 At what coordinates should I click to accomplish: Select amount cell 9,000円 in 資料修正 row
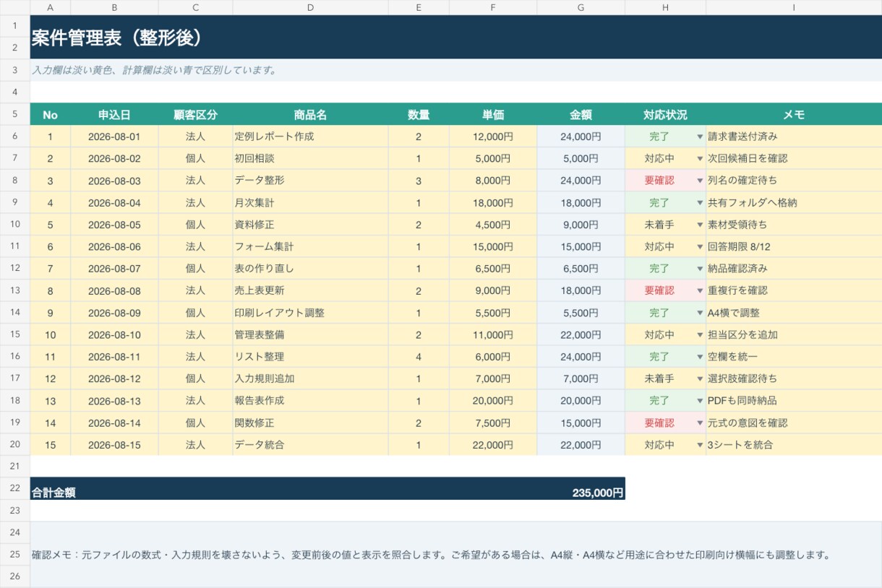[581, 225]
